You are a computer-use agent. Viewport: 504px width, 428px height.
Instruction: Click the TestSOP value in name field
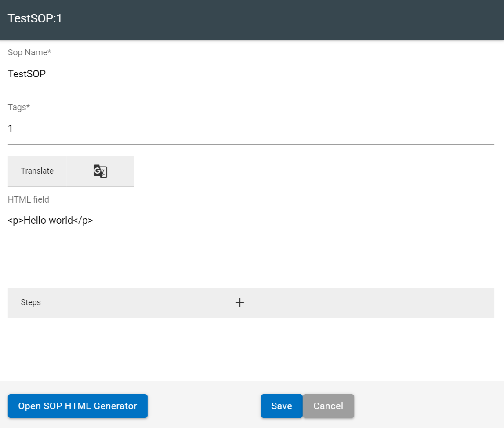(x=26, y=74)
